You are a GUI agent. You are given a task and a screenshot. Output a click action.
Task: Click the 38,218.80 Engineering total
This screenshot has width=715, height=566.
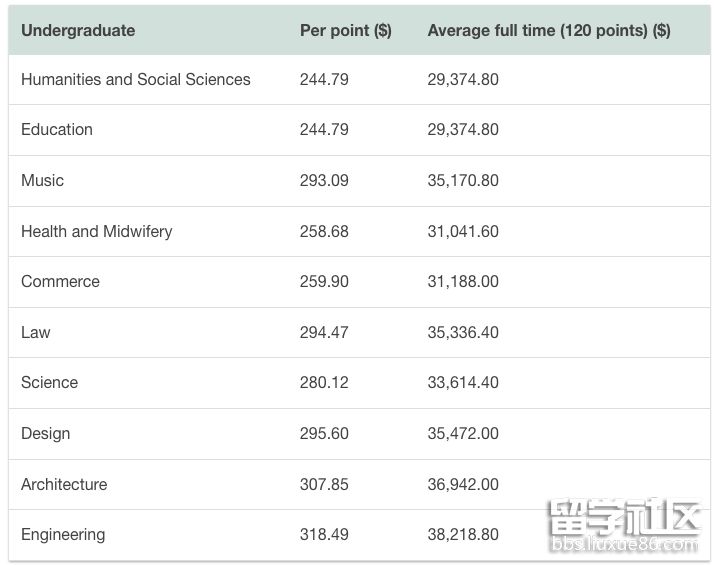pos(463,535)
